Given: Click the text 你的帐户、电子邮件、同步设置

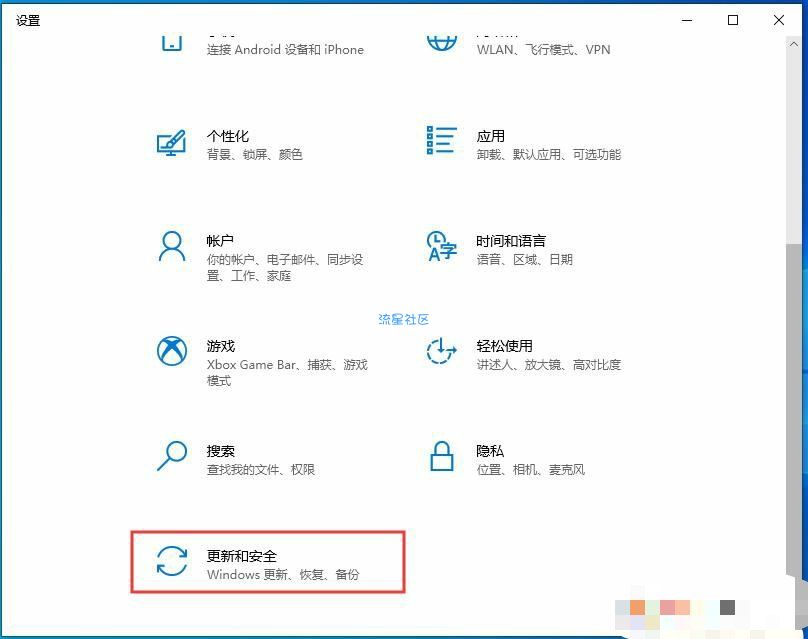Looking at the screenshot, I should point(284,267).
